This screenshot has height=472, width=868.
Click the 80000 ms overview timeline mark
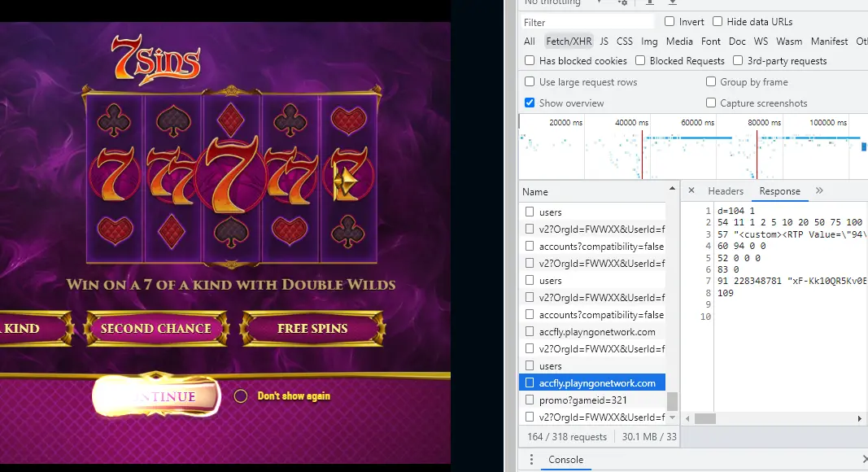(764, 122)
